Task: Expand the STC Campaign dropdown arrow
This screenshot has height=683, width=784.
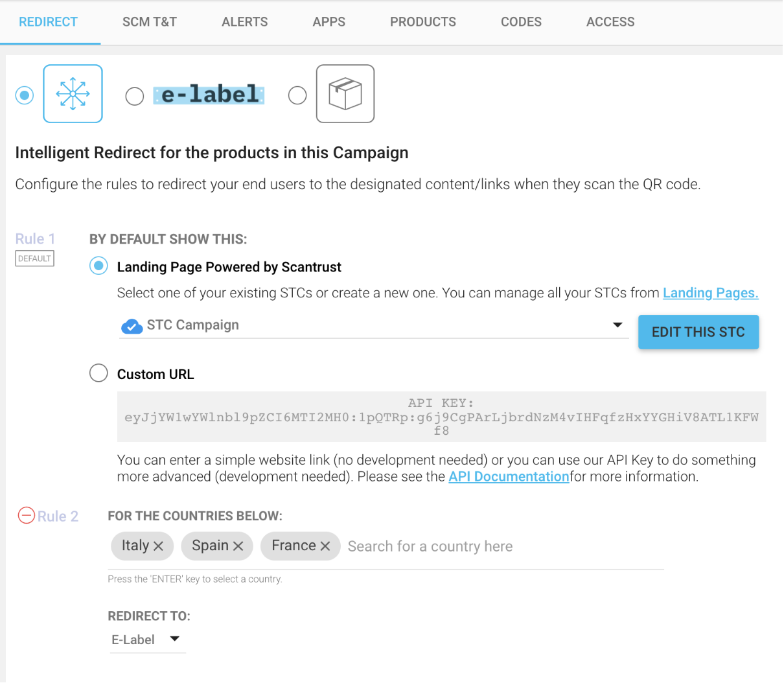Action: pos(617,325)
